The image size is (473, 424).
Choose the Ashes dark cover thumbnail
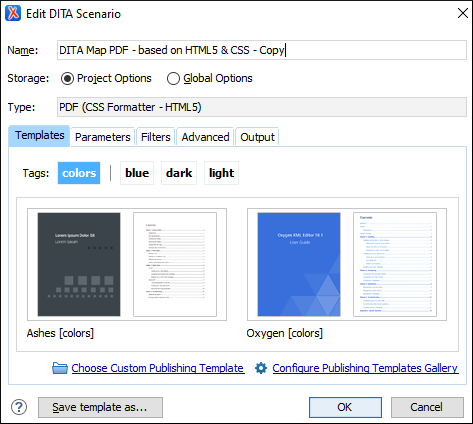79,264
